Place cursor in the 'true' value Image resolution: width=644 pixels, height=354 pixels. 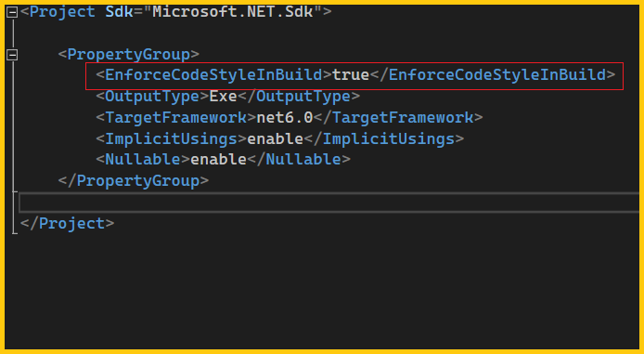tap(351, 75)
